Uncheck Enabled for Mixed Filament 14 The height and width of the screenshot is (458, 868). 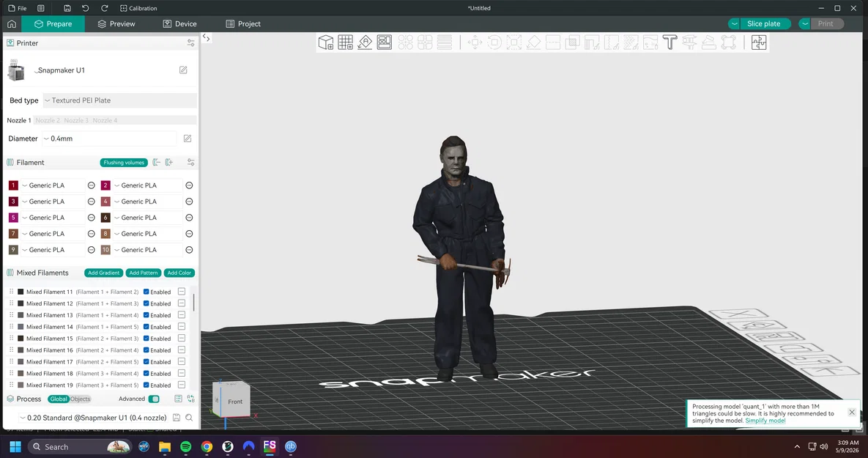click(x=146, y=327)
